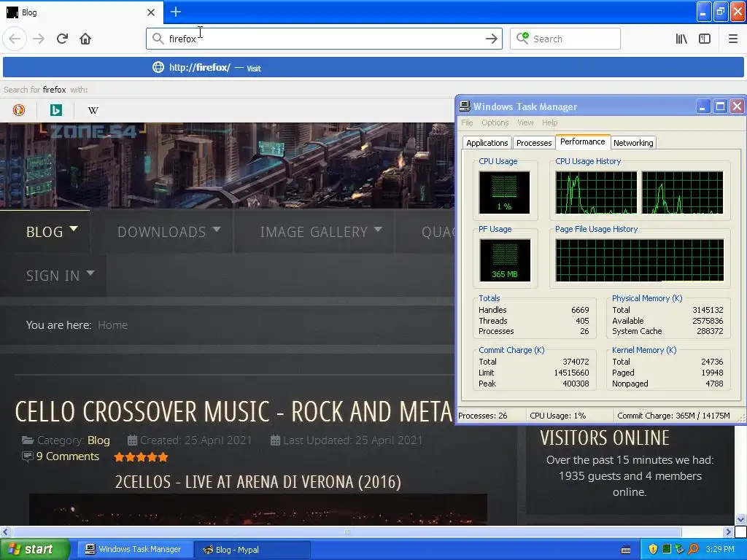Image resolution: width=747 pixels, height=560 pixels.
Task: Click the ZONE54 site logo in the banner
Action: [93, 131]
